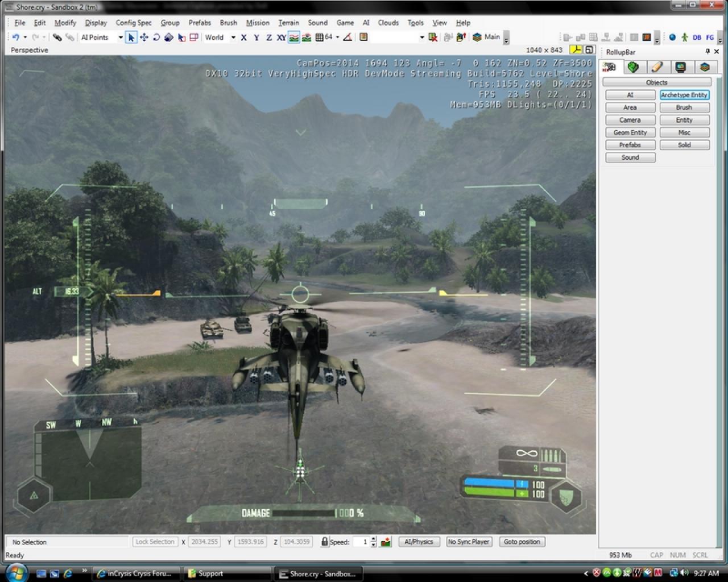Click the yellow object-list icon before the empty combo box

(364, 38)
